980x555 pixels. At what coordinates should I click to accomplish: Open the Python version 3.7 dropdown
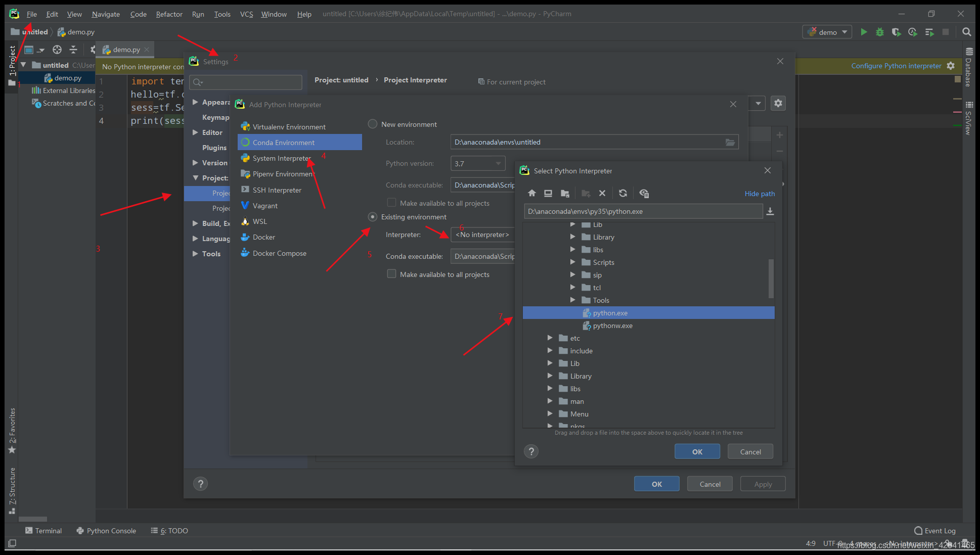[477, 163]
